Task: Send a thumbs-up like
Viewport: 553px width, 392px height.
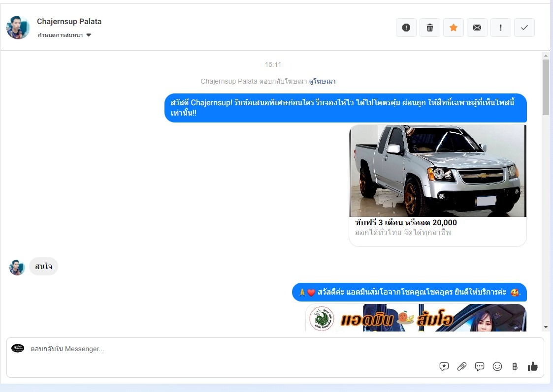Action: click(533, 366)
